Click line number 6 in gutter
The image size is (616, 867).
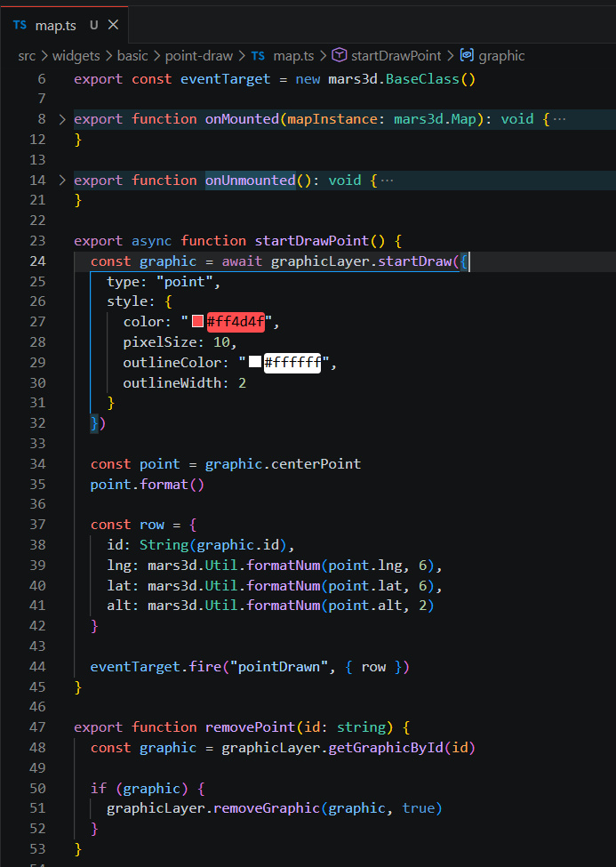tap(42, 79)
